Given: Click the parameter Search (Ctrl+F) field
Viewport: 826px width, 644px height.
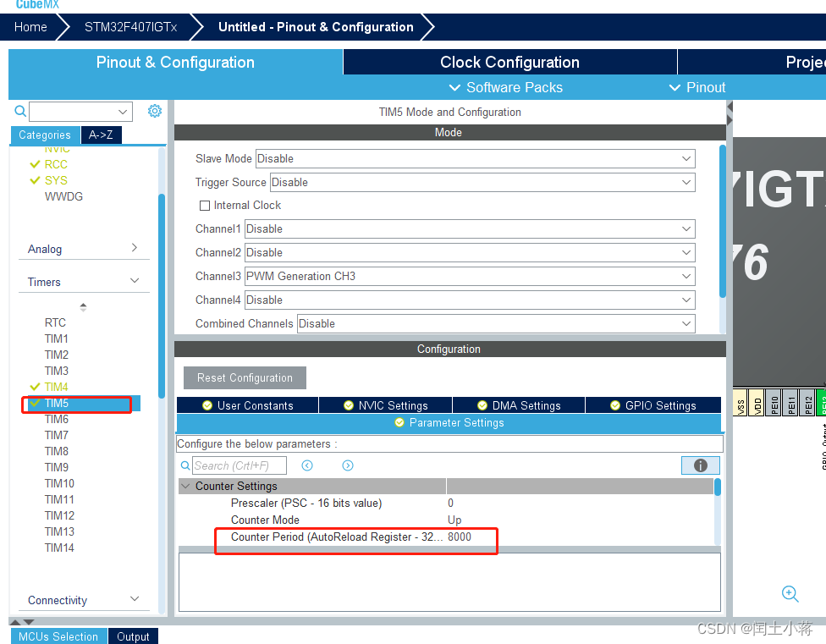Looking at the screenshot, I should pos(240,465).
